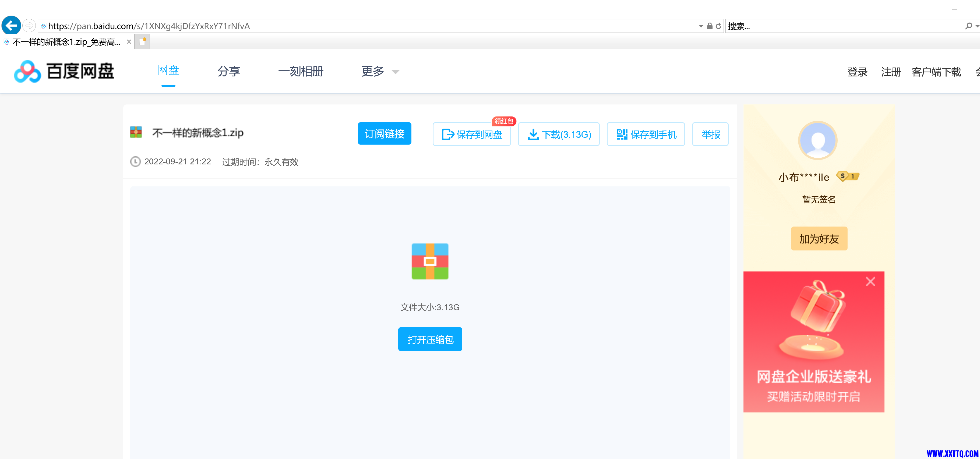Close the 不一样的新概念1.zip browser tab
Screen dimensions: 980x459
tap(129, 42)
